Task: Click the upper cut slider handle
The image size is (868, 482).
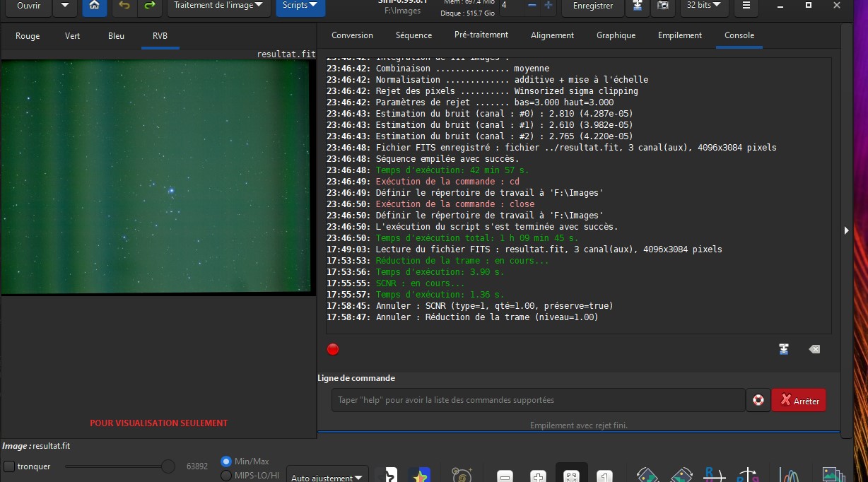Action: [168, 466]
